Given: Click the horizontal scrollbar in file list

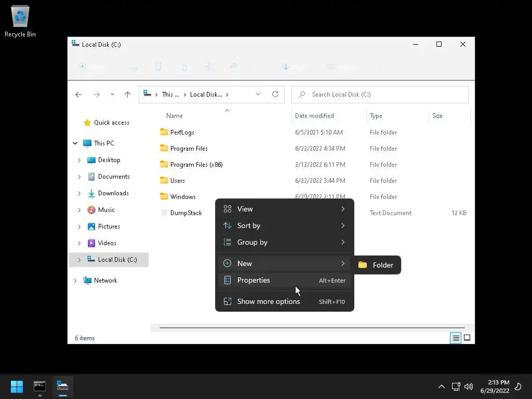Looking at the screenshot, I should tap(312, 328).
